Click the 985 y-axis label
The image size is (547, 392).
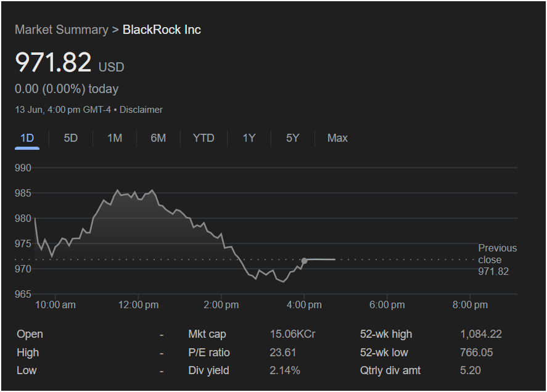click(23, 193)
